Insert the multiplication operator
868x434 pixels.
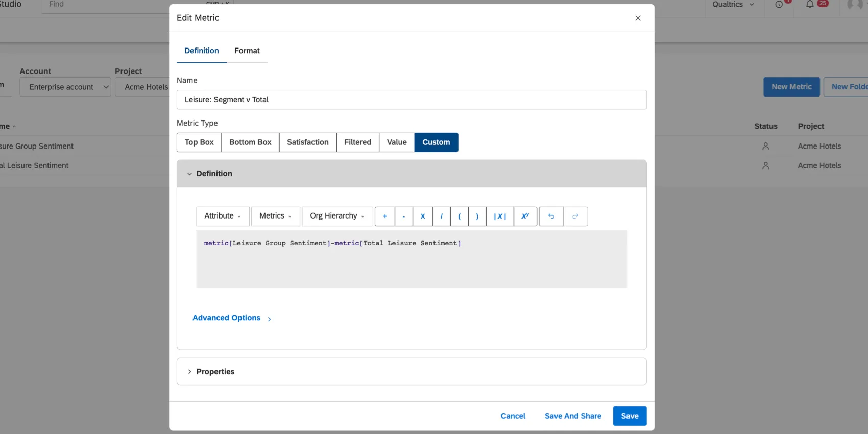click(x=423, y=216)
